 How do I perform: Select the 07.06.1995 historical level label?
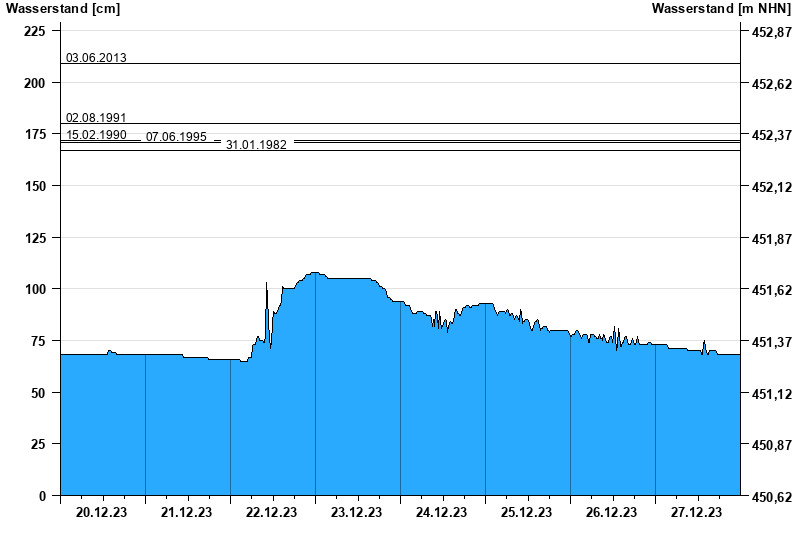click(x=176, y=137)
